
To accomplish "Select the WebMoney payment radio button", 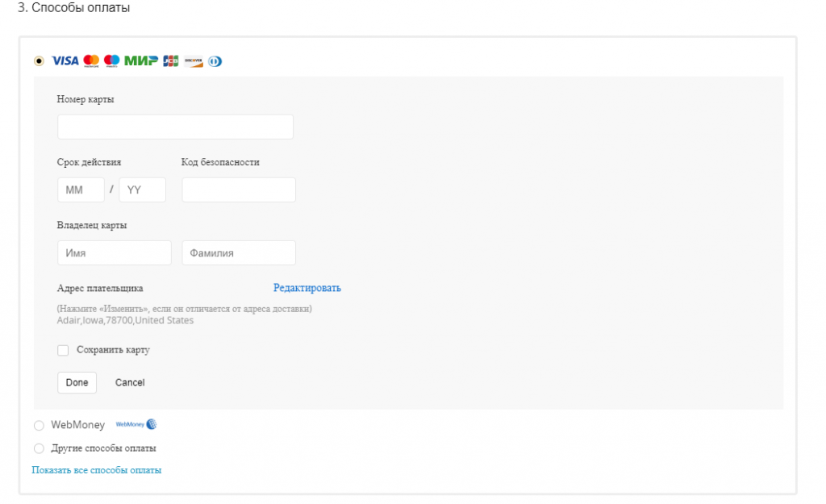I will tap(39, 426).
